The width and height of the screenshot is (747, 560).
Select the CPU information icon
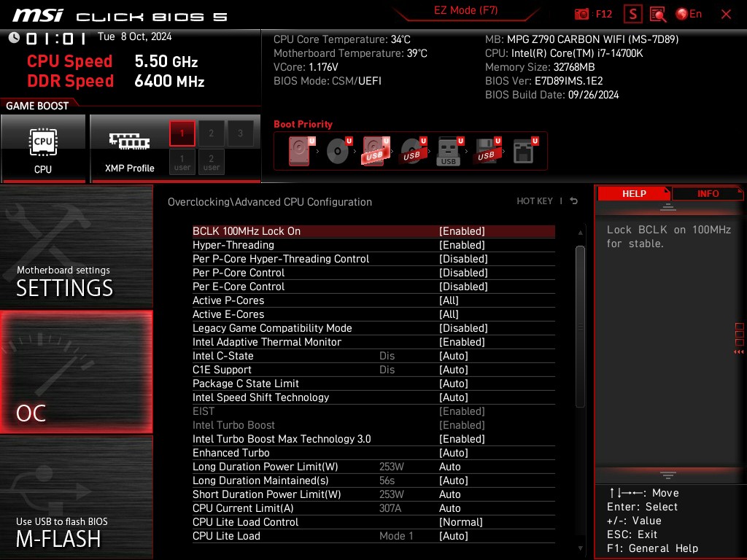tap(44, 144)
